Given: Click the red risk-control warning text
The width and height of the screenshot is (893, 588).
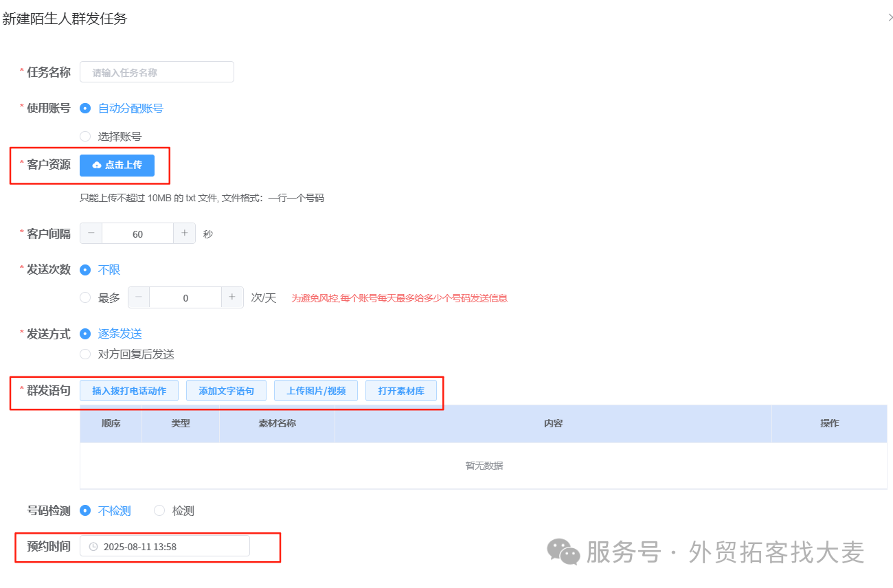Looking at the screenshot, I should coord(399,298).
